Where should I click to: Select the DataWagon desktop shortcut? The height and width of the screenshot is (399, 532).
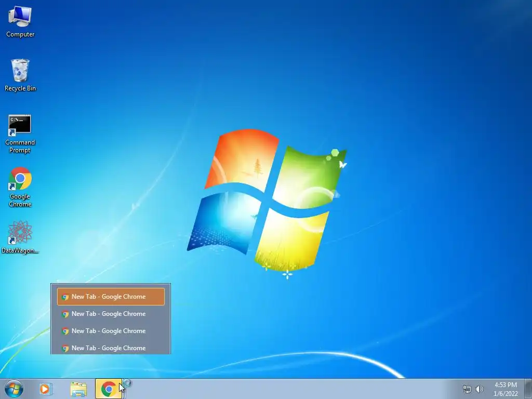[20, 237]
